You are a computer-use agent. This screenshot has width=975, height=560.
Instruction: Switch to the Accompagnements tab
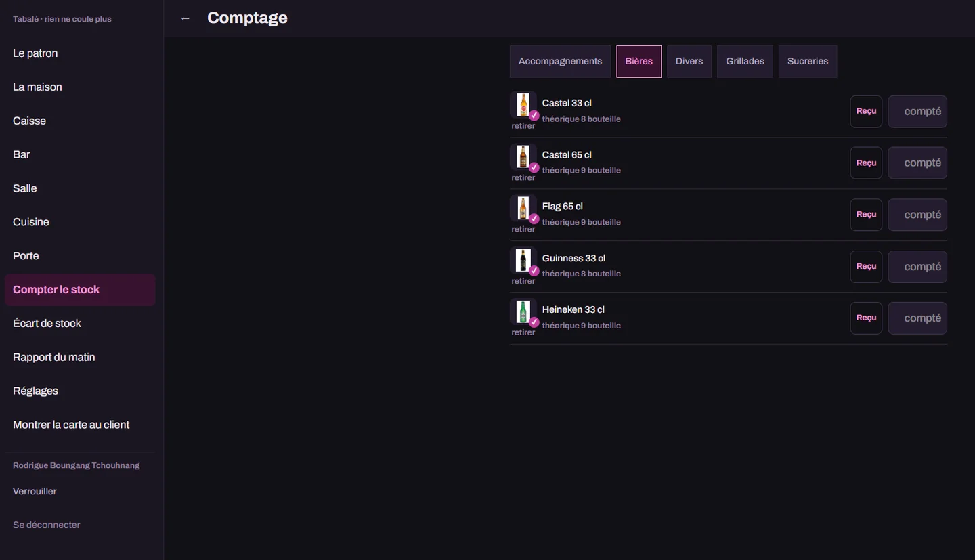[x=560, y=62]
